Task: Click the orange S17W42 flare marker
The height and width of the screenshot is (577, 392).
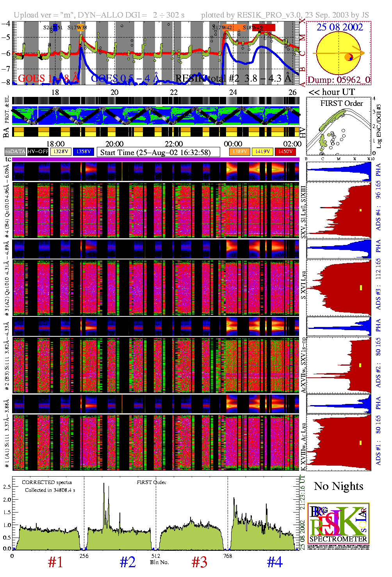Action: (x=228, y=27)
